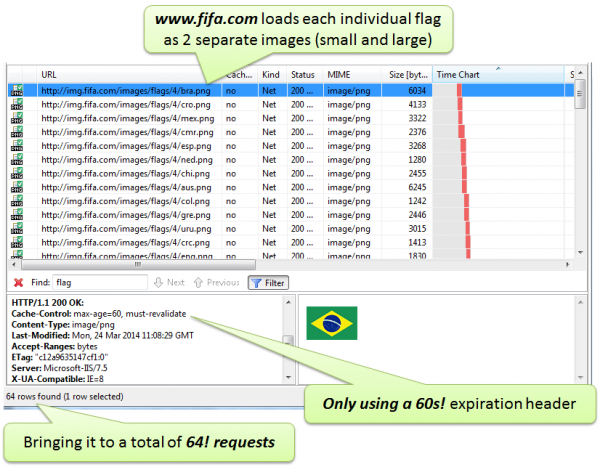
Task: Select the uru.png URL row
Action: 126,229
